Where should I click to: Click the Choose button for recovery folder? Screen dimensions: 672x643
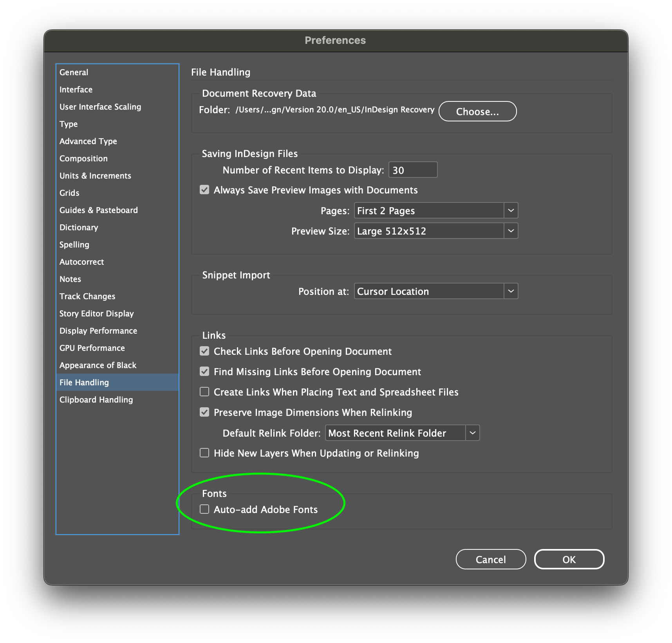pos(477,111)
